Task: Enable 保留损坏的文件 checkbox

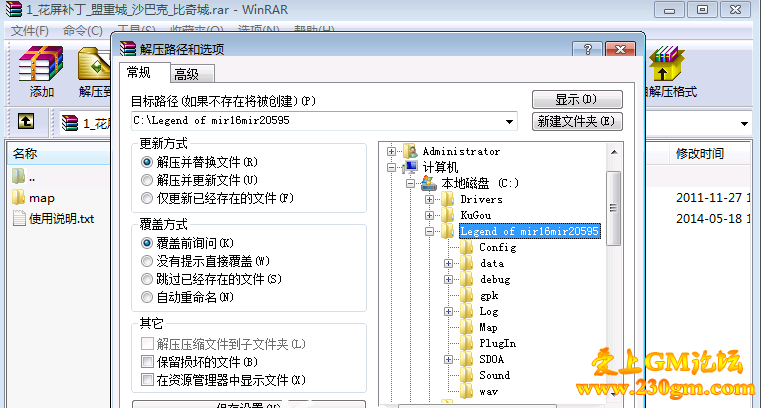Action: click(147, 361)
